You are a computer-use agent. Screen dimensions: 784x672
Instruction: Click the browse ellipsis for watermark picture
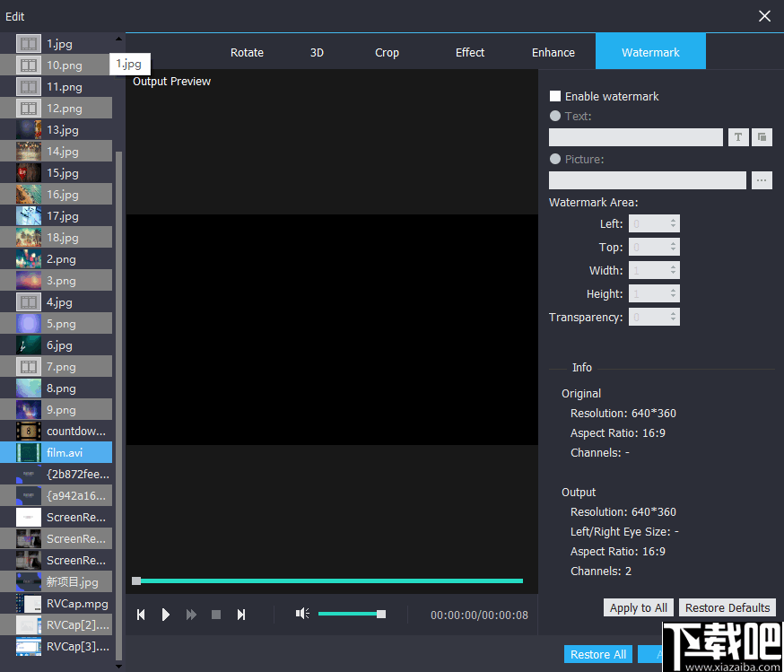click(762, 180)
